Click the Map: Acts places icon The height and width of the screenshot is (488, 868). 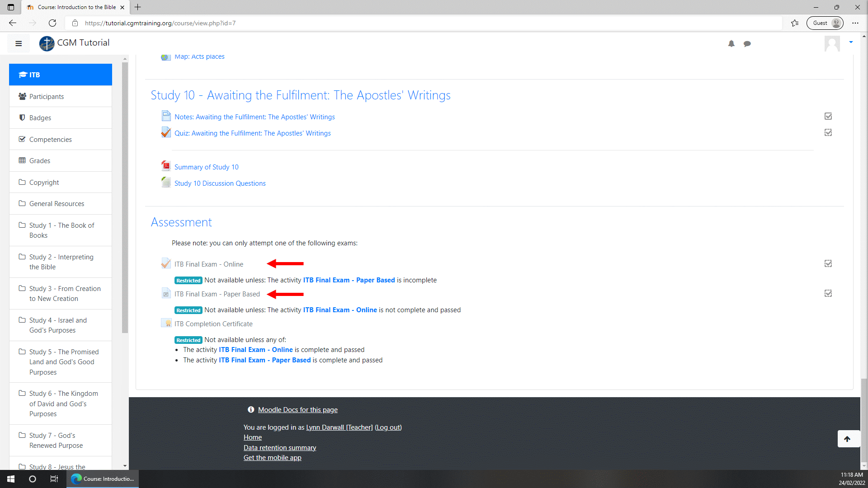[x=166, y=57]
